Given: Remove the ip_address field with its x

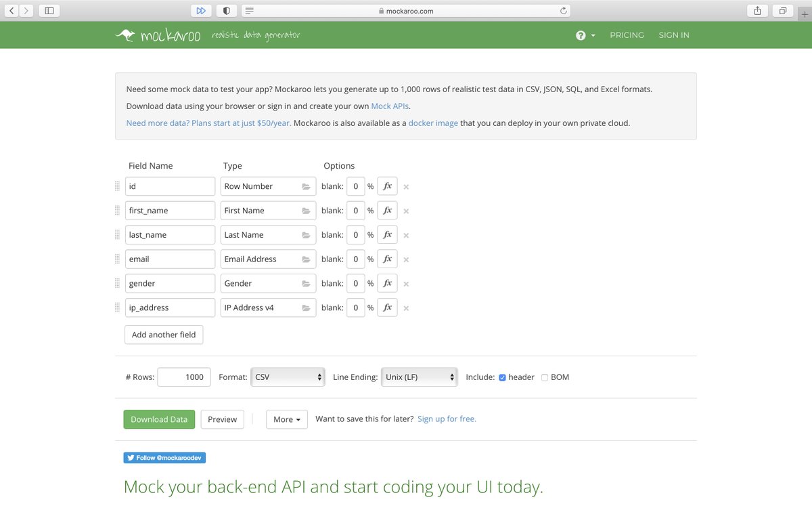Looking at the screenshot, I should coord(406,308).
